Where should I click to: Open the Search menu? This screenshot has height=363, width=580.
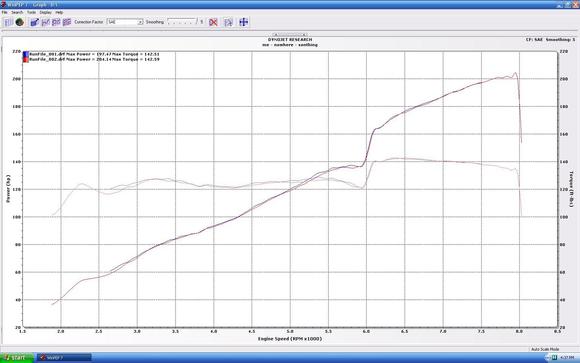pos(17,12)
